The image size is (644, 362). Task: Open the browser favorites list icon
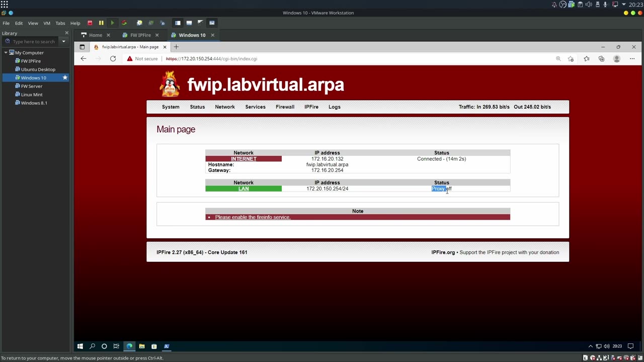[586, 59]
